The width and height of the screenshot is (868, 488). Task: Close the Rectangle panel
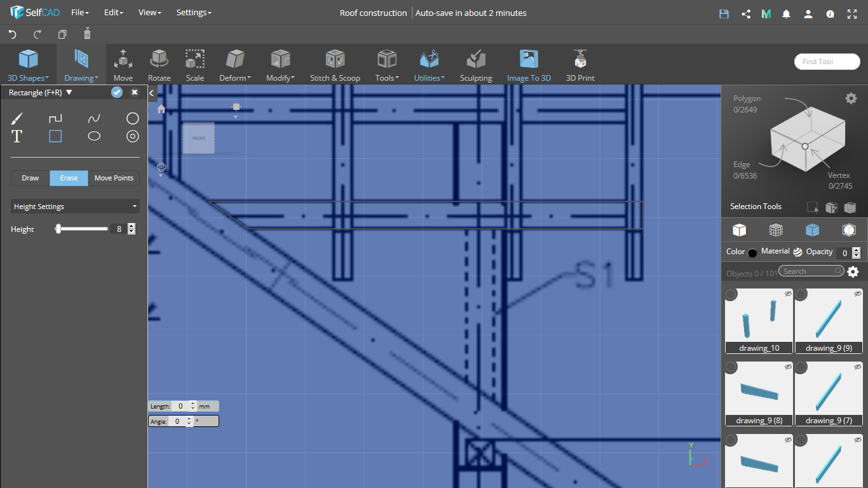pos(135,92)
